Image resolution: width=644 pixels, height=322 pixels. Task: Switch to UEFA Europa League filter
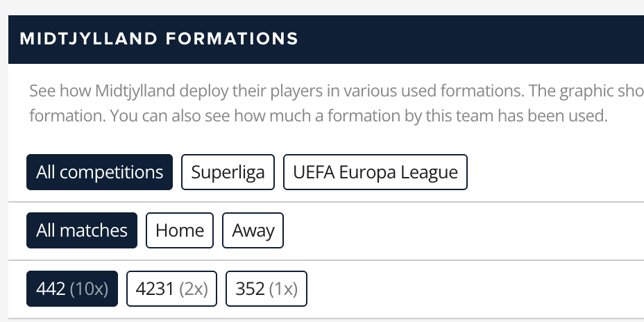375,172
